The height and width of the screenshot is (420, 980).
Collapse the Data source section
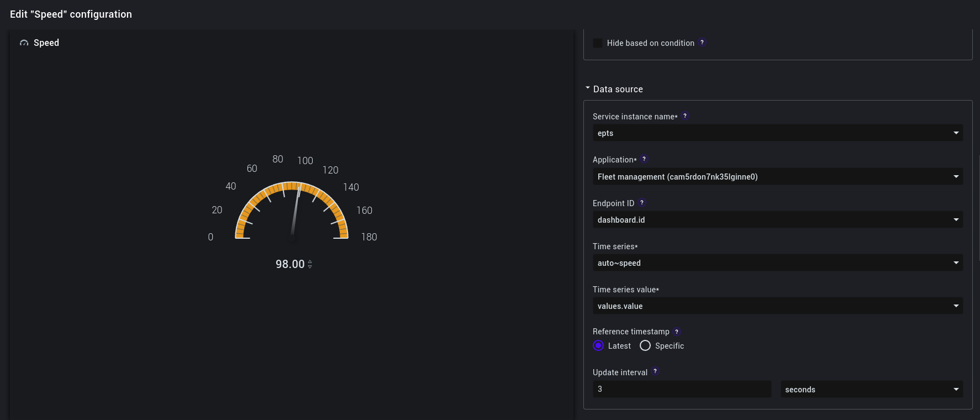pyautogui.click(x=588, y=88)
